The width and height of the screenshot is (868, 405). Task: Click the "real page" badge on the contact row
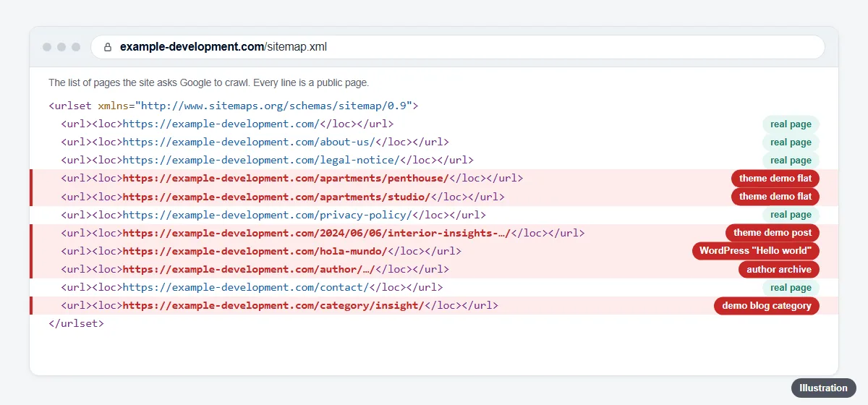pos(791,287)
